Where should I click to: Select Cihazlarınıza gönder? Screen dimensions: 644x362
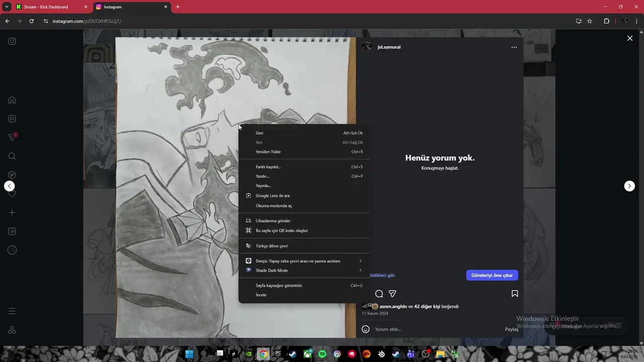coord(304,221)
